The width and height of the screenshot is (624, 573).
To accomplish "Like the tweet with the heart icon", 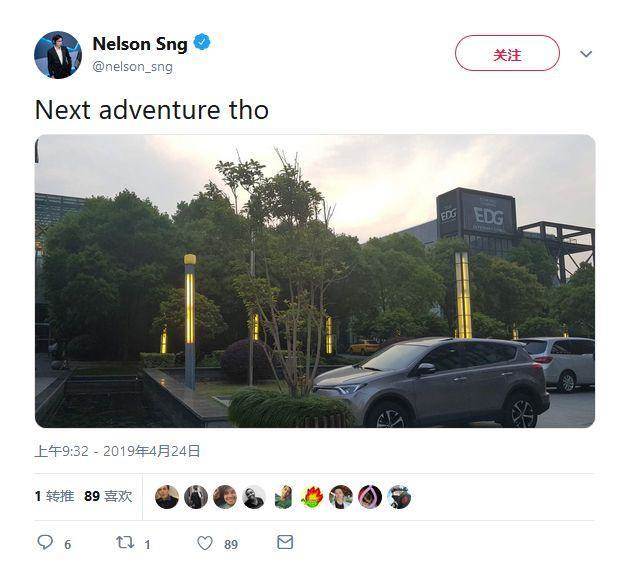I will (x=205, y=543).
